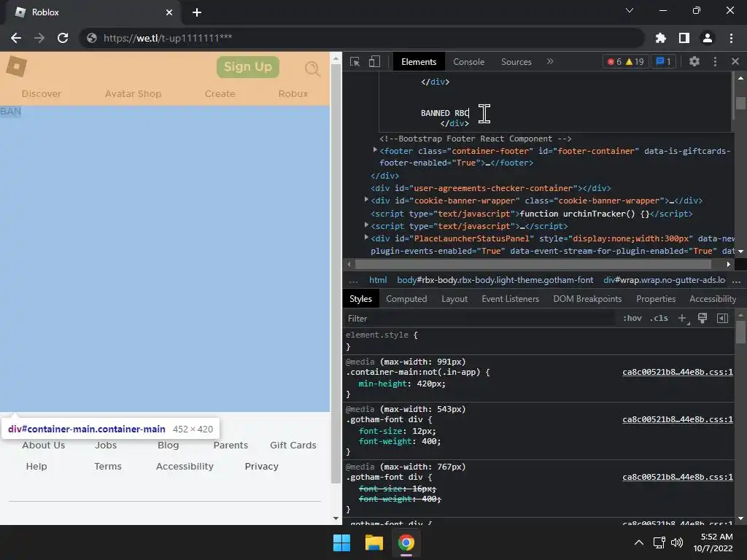Toggle the :hov element state panel

632,318
